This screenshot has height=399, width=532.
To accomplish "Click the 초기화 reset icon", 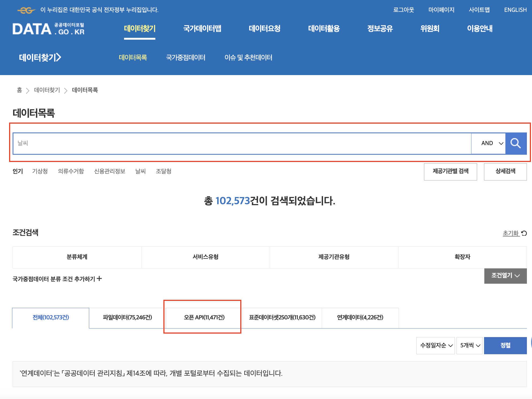I will coord(524,233).
